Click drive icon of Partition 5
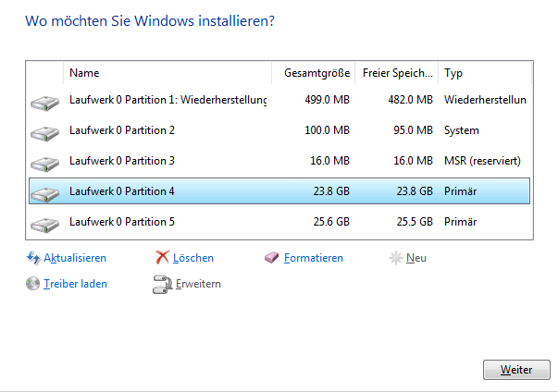The width and height of the screenshot is (558, 392). point(44,223)
